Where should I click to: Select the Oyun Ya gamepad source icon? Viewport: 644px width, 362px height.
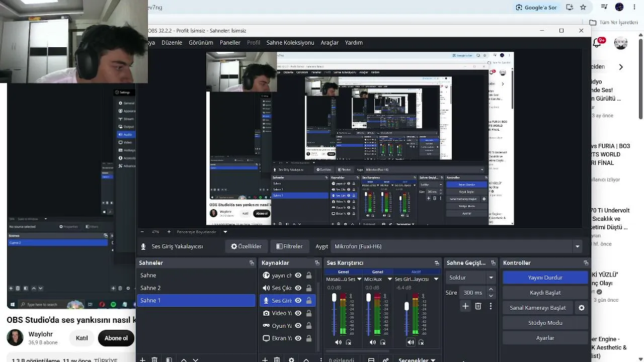point(266,326)
